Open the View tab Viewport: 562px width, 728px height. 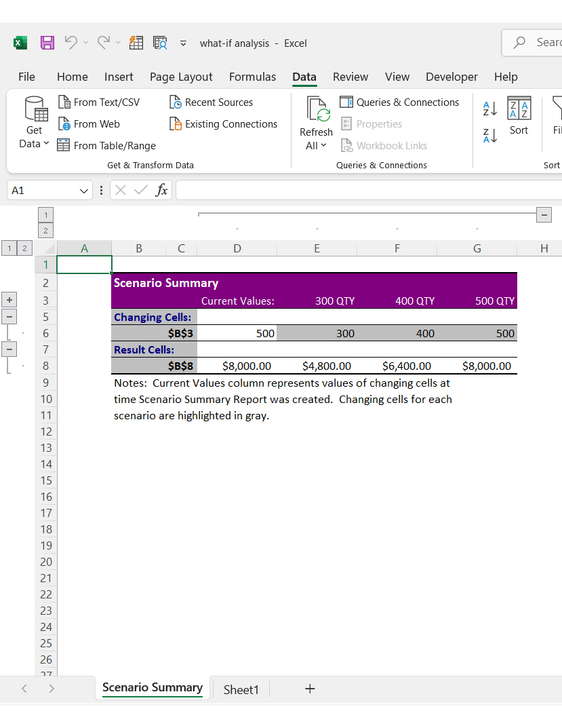(397, 77)
